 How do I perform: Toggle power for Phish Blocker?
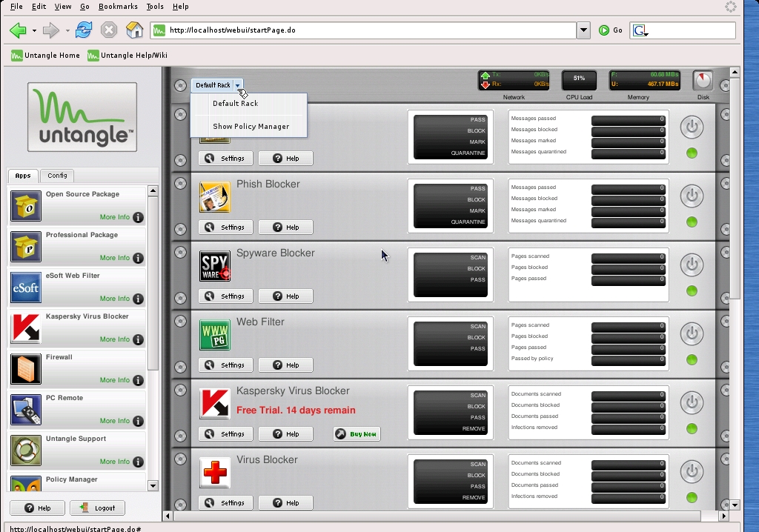coord(692,196)
